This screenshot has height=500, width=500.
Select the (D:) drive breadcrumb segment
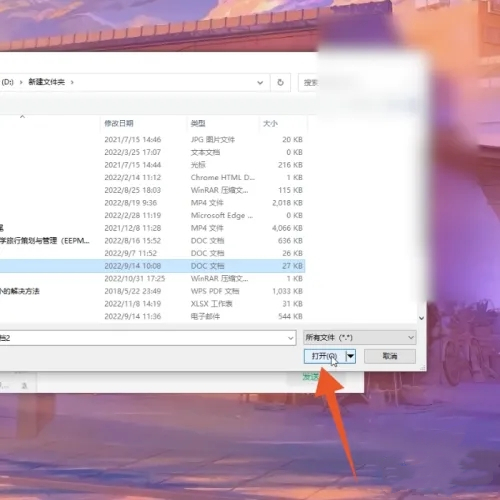7,82
